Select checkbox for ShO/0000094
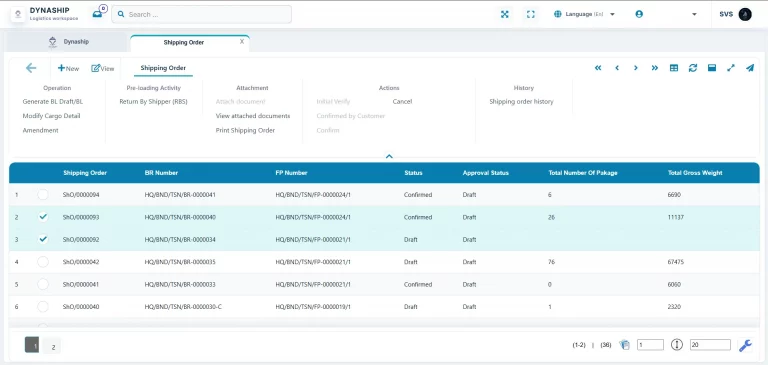This screenshot has width=768, height=365. pos(43,195)
